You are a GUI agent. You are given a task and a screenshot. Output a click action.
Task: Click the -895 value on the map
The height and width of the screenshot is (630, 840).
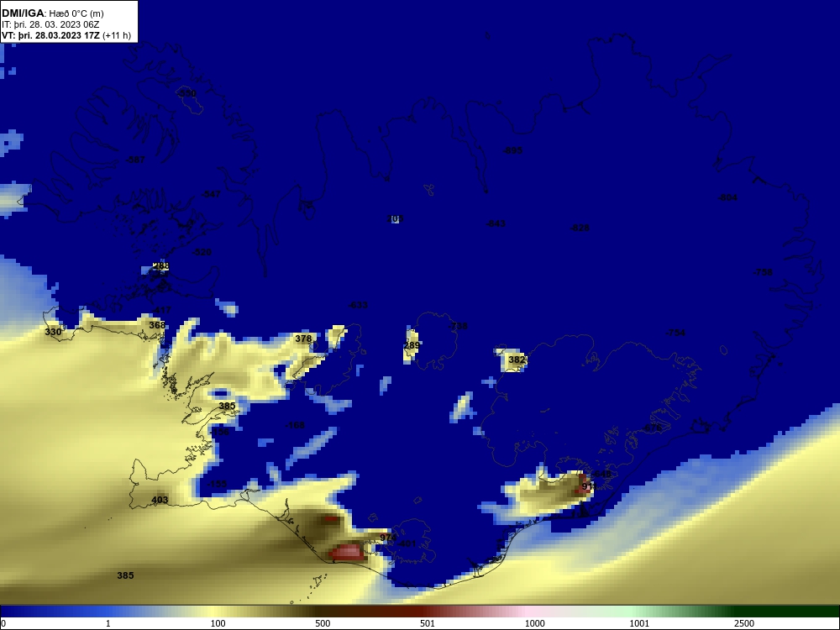(x=512, y=150)
